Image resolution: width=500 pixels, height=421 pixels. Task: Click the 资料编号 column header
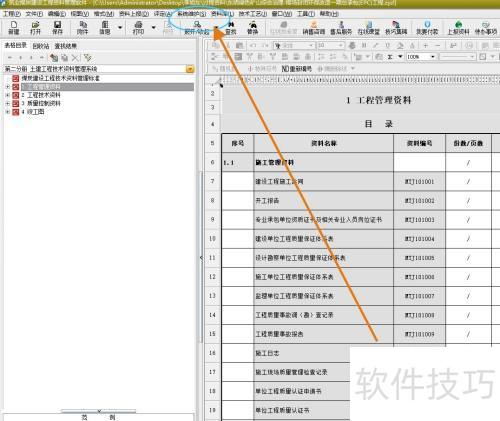pyautogui.click(x=419, y=143)
